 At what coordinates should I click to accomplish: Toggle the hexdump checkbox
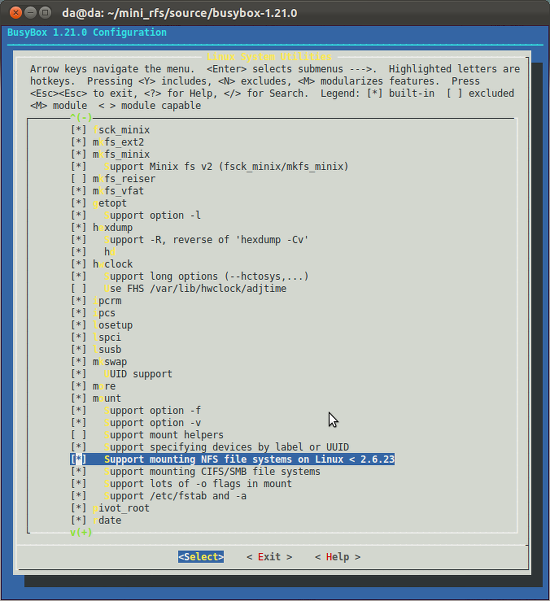coord(79,228)
